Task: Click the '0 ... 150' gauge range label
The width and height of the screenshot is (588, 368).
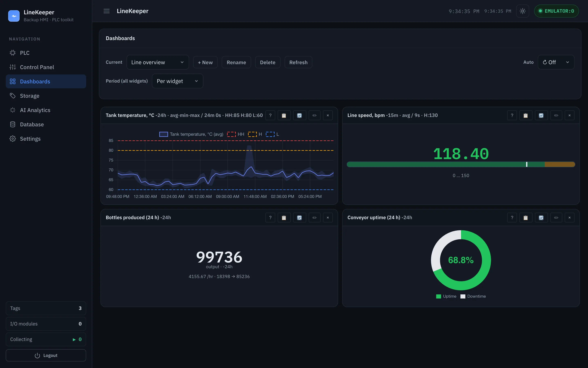Action: [x=461, y=175]
